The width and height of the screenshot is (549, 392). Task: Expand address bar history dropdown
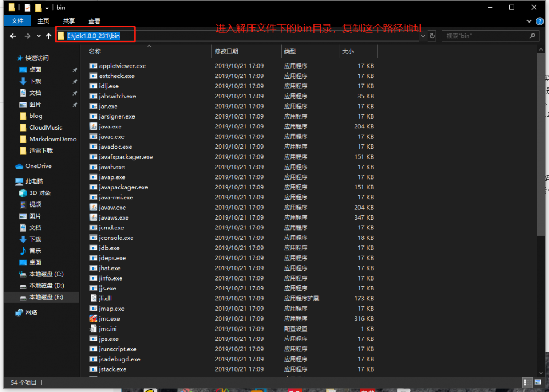pos(423,36)
